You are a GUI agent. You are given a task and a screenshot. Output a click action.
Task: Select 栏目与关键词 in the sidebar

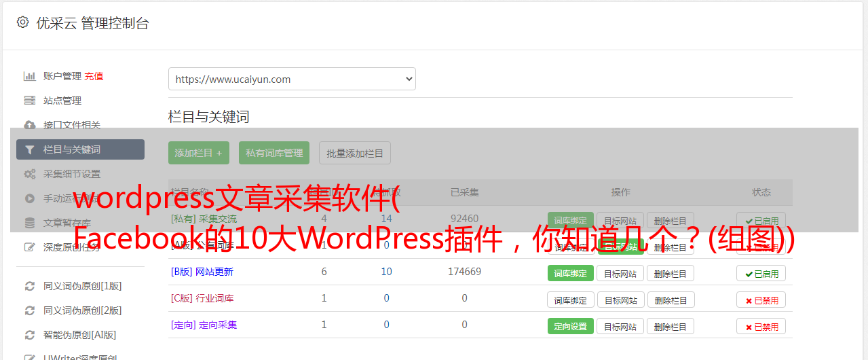point(80,149)
